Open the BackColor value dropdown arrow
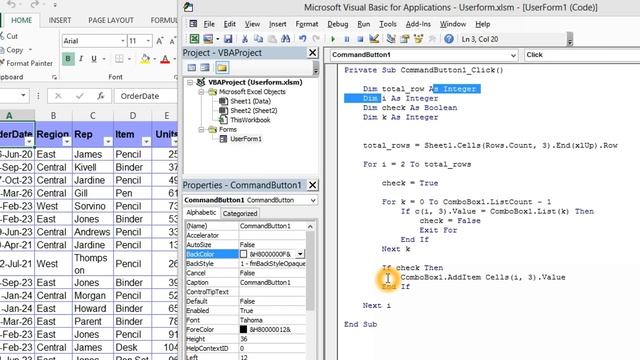Image resolution: width=640 pixels, height=360 pixels. [x=300, y=254]
